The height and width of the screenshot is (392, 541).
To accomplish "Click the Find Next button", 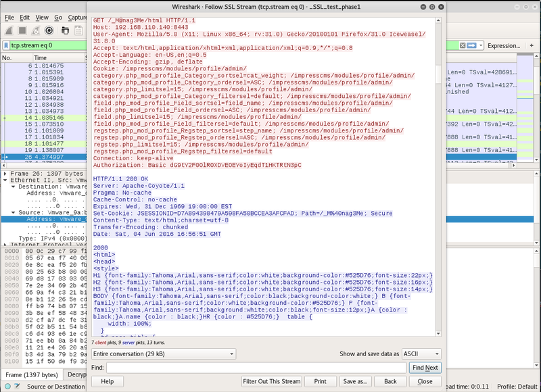I will click(425, 368).
